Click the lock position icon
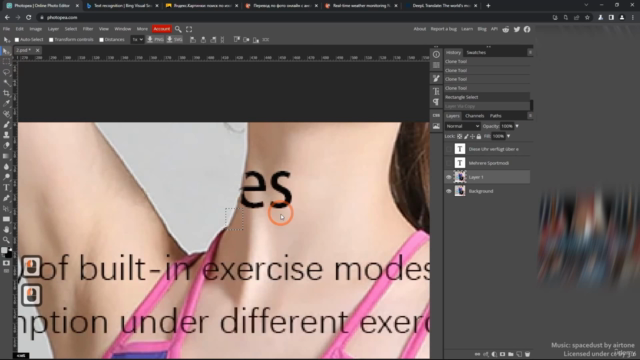Image resolution: width=640 pixels, height=360 pixels. click(473, 136)
